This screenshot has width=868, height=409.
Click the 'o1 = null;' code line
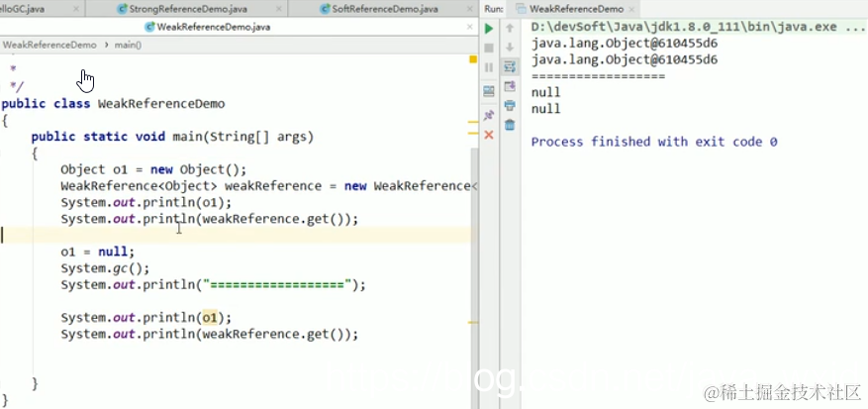point(97,252)
